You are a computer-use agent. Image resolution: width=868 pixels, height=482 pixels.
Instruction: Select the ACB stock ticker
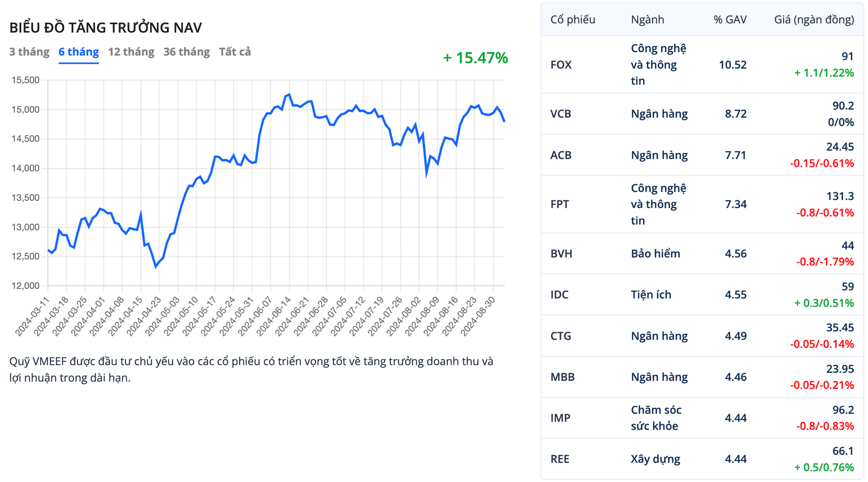tap(561, 155)
